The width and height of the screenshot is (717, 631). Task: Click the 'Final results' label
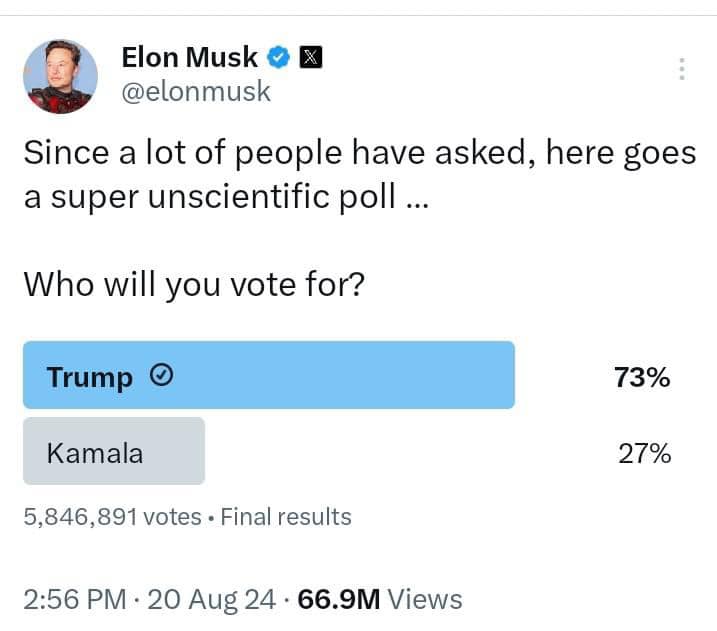(285, 517)
